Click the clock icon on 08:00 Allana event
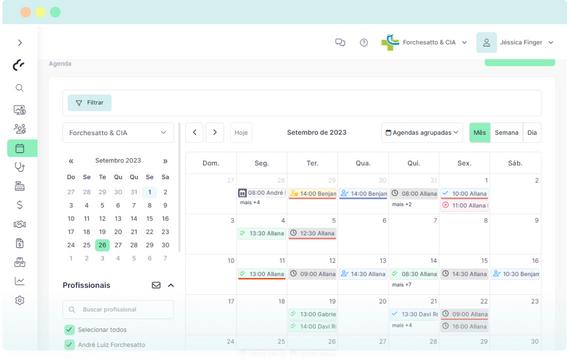Viewport: 569px width, 362px height. (395, 193)
